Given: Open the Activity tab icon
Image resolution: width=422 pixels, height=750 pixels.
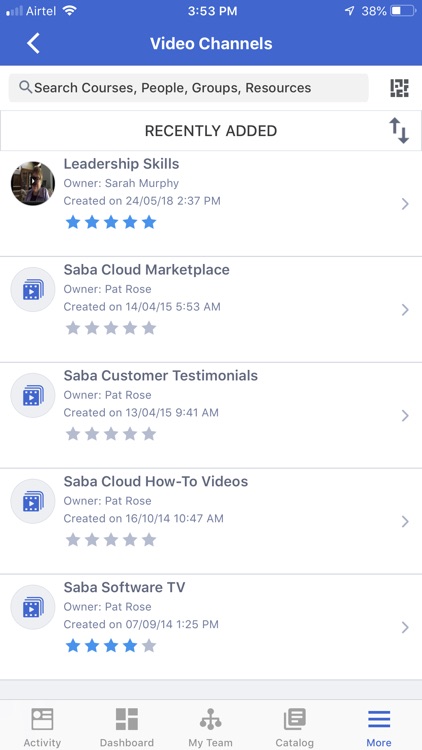Looking at the screenshot, I should [x=42, y=719].
